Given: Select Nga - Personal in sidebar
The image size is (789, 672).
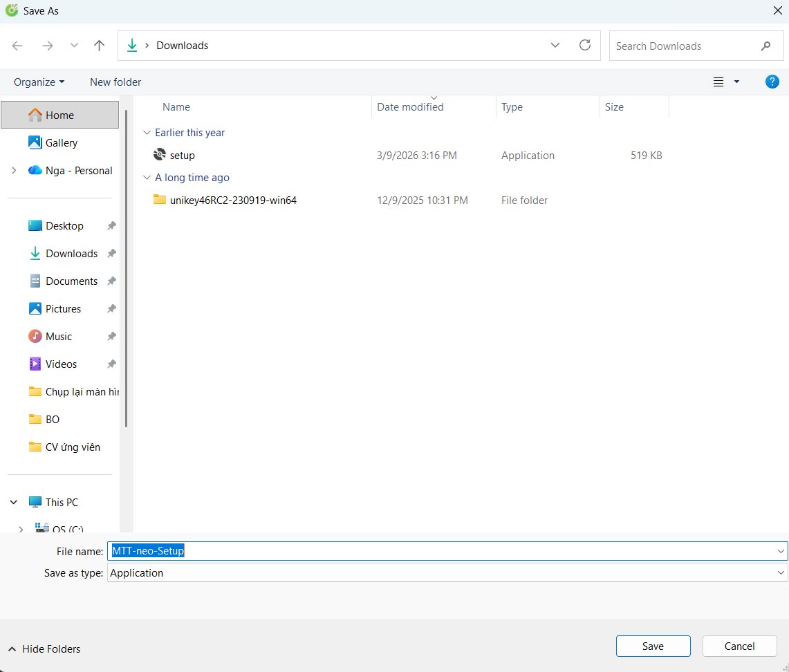Looking at the screenshot, I should tap(70, 171).
